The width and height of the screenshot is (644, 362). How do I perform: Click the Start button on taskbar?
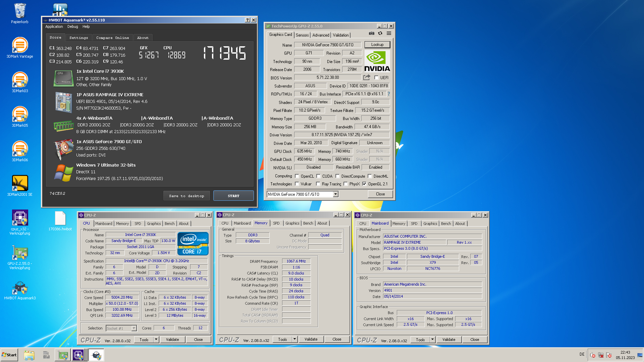(9, 355)
